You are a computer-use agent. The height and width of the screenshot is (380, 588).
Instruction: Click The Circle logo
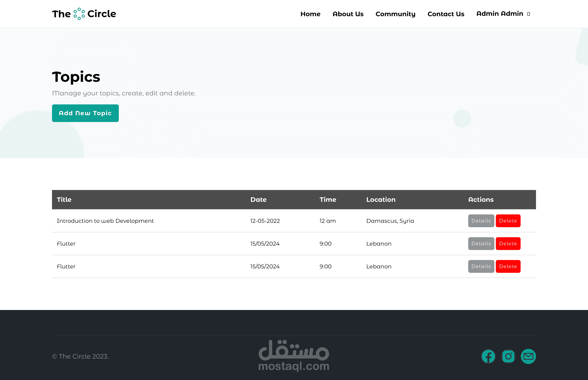click(x=84, y=14)
